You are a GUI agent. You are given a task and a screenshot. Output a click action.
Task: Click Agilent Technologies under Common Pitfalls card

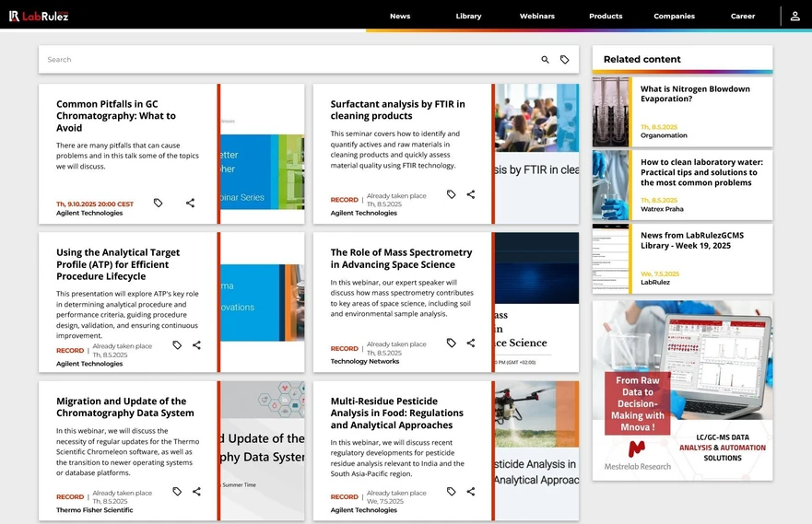(89, 213)
